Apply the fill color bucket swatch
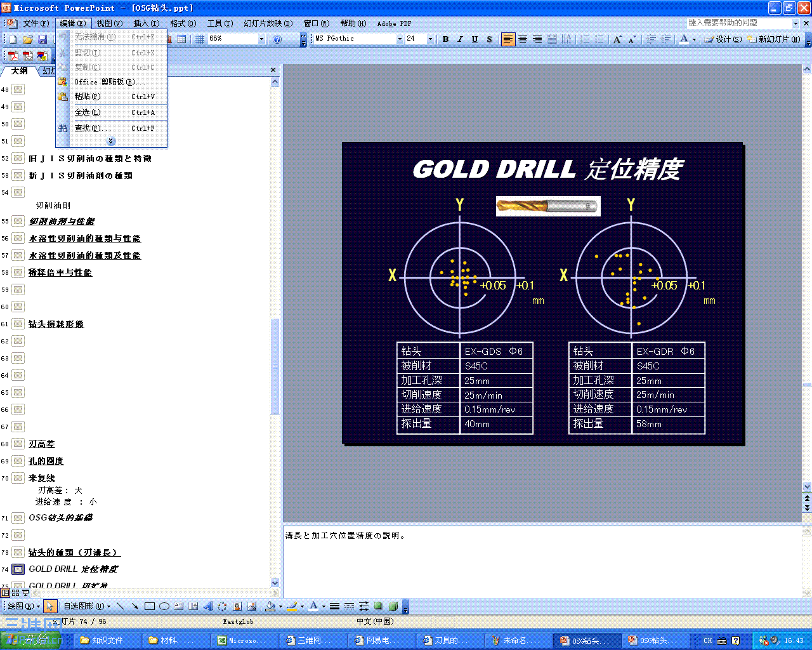The image size is (812, 650). pyautogui.click(x=270, y=606)
